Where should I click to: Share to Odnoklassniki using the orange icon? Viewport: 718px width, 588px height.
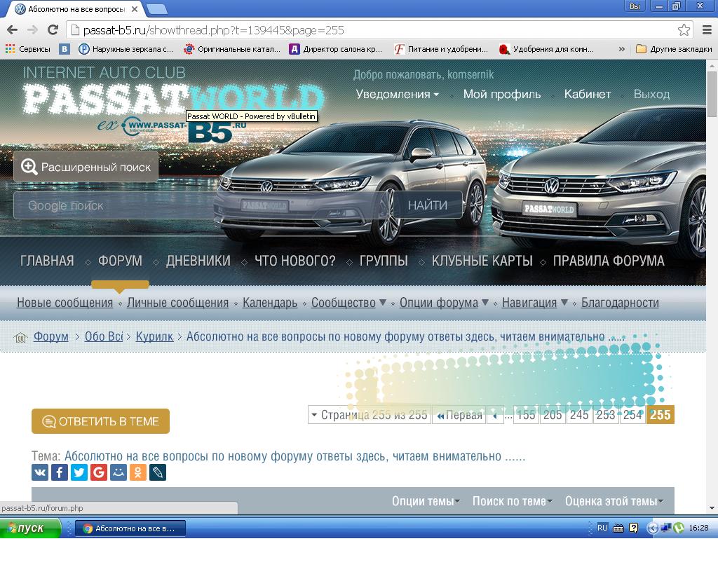pos(138,473)
